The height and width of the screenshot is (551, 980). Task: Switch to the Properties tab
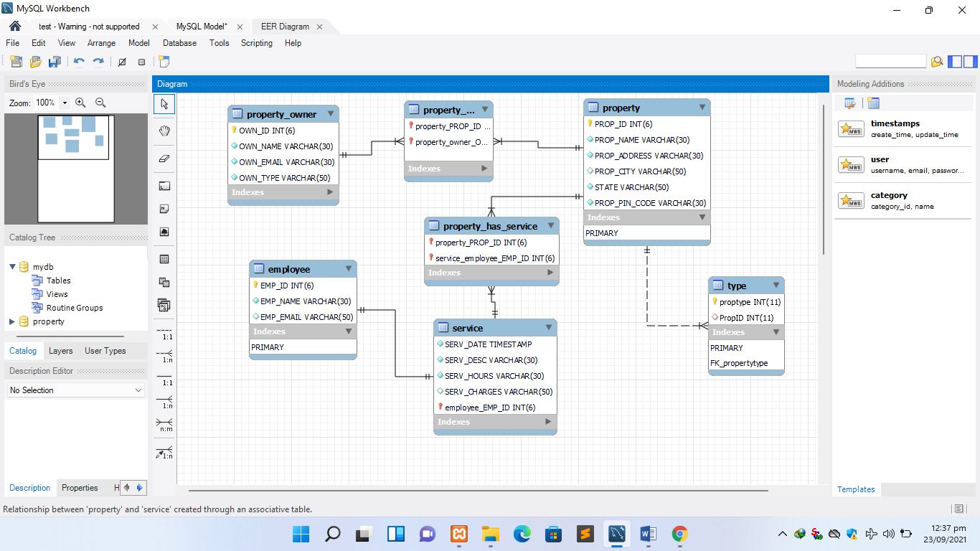pos(80,488)
